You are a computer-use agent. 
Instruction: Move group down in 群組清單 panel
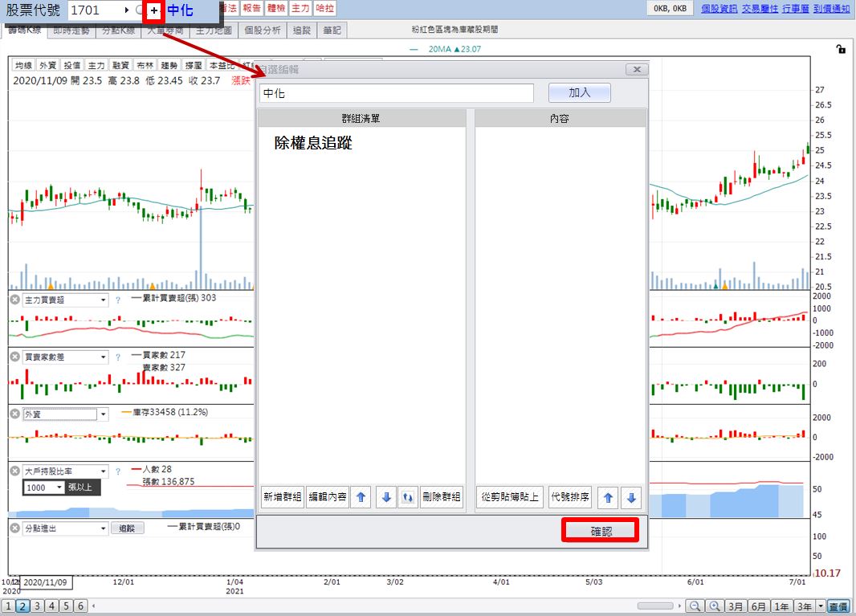click(386, 497)
